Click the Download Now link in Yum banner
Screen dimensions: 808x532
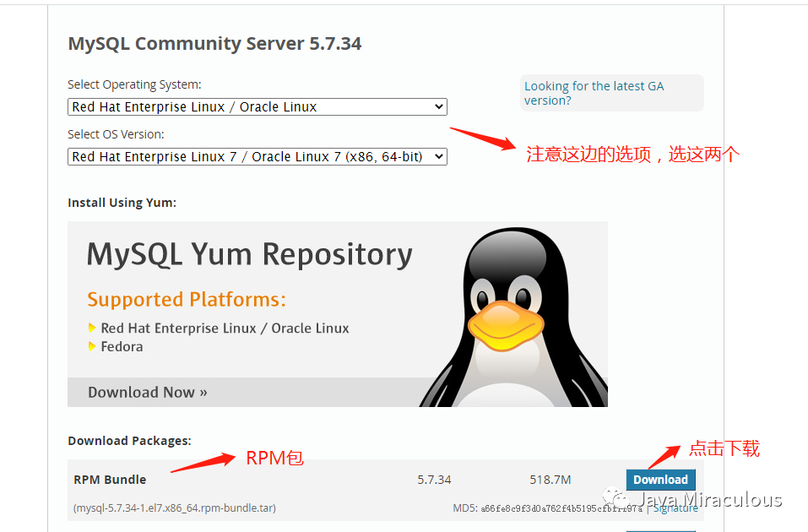(148, 393)
